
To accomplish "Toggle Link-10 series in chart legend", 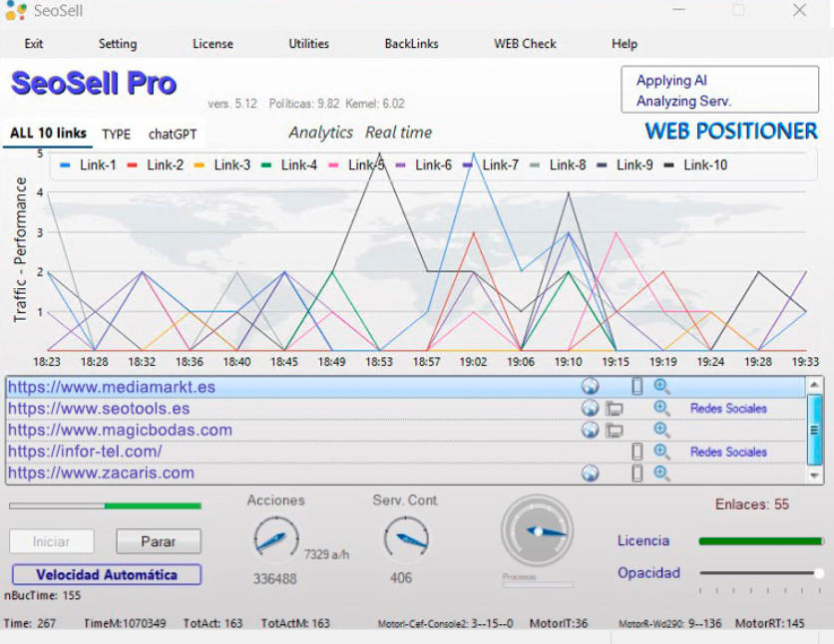I will [695, 165].
